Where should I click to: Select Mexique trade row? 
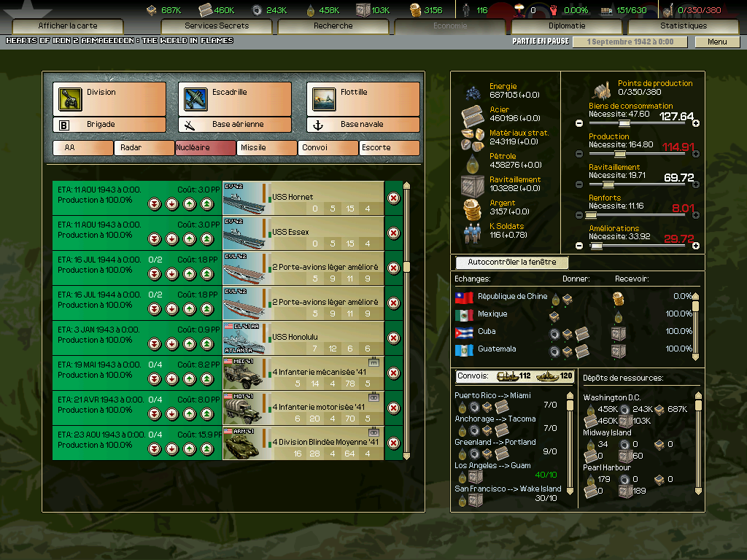click(x=573, y=314)
